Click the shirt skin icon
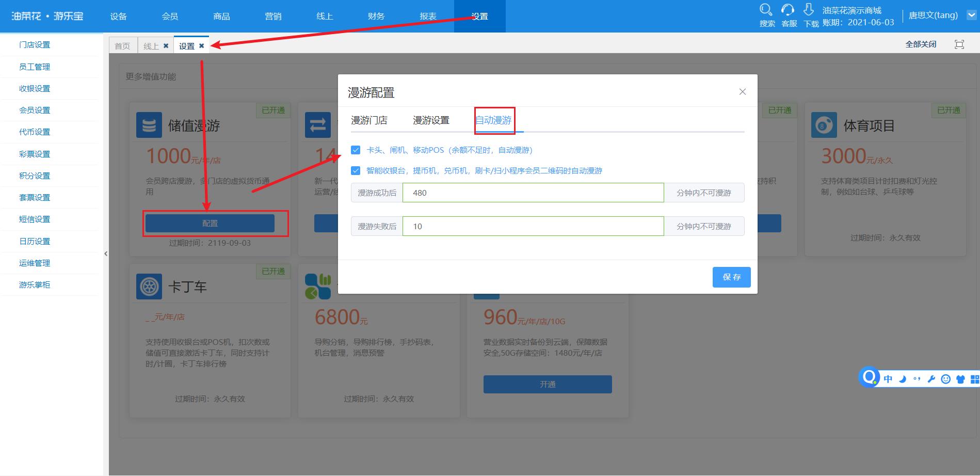The width and height of the screenshot is (980, 476). click(960, 379)
